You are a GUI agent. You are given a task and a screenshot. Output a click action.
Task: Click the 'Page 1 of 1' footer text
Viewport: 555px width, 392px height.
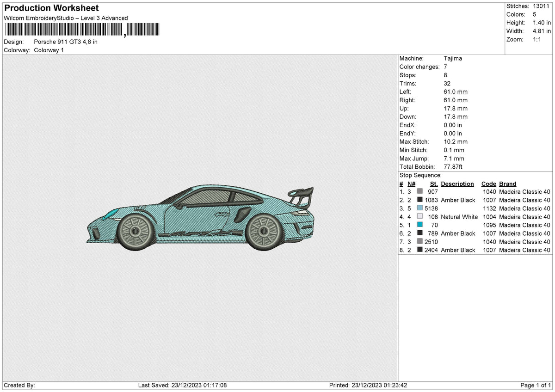click(x=536, y=385)
